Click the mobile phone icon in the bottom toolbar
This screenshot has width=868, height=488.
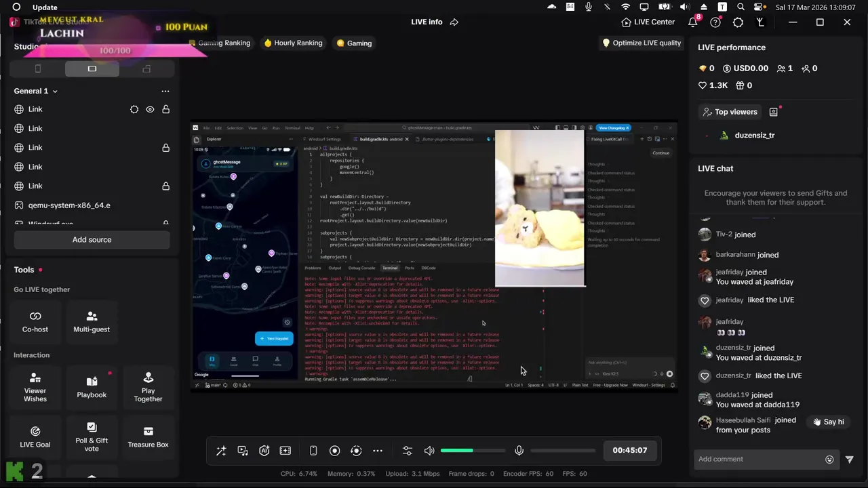click(313, 451)
